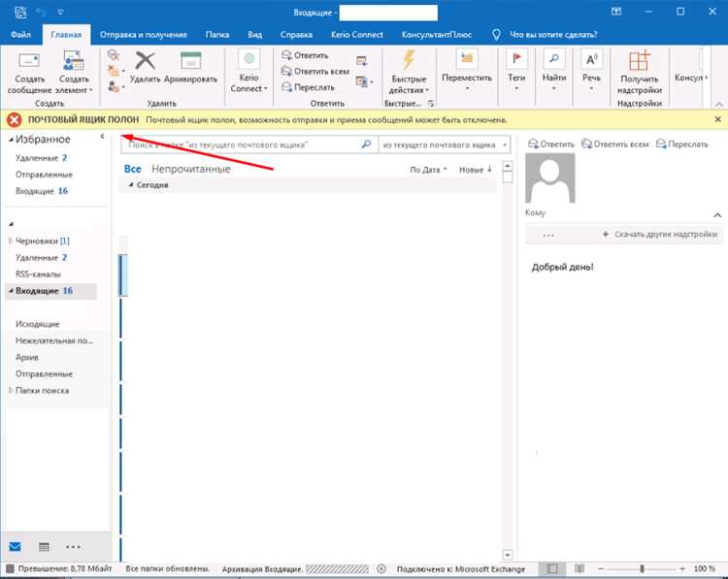
Task: Collapse the Избранное favorites section
Action: [11, 140]
